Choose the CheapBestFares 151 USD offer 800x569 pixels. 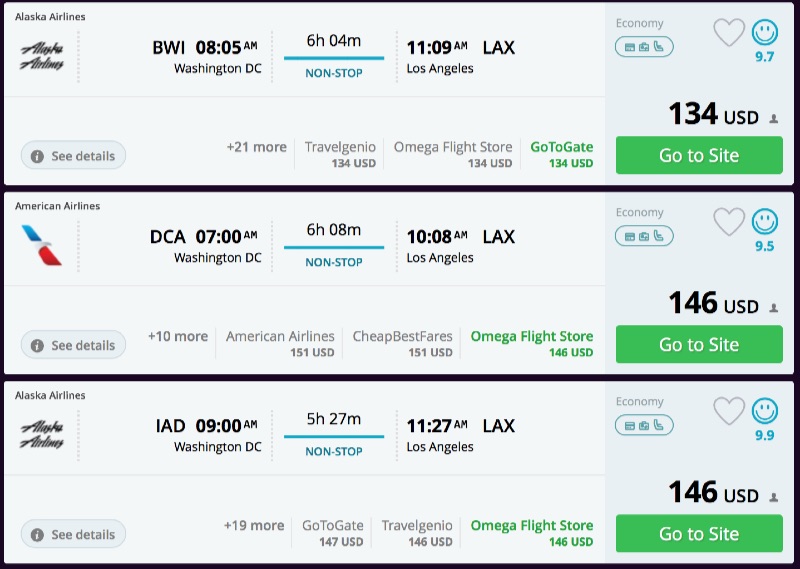click(402, 343)
